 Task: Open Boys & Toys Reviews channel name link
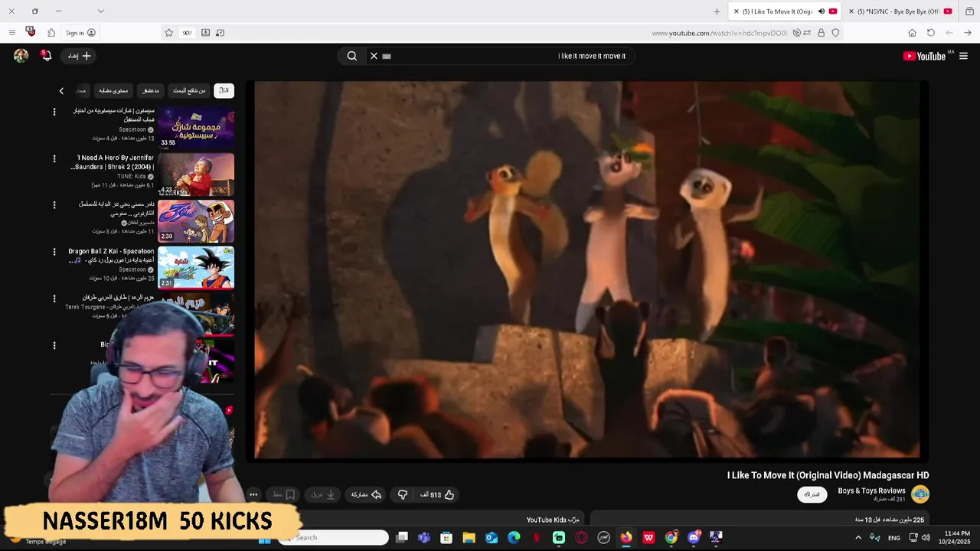[x=871, y=491]
